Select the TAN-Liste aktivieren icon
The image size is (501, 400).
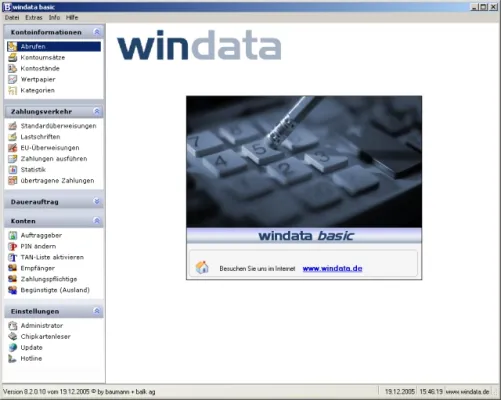pos(12,257)
